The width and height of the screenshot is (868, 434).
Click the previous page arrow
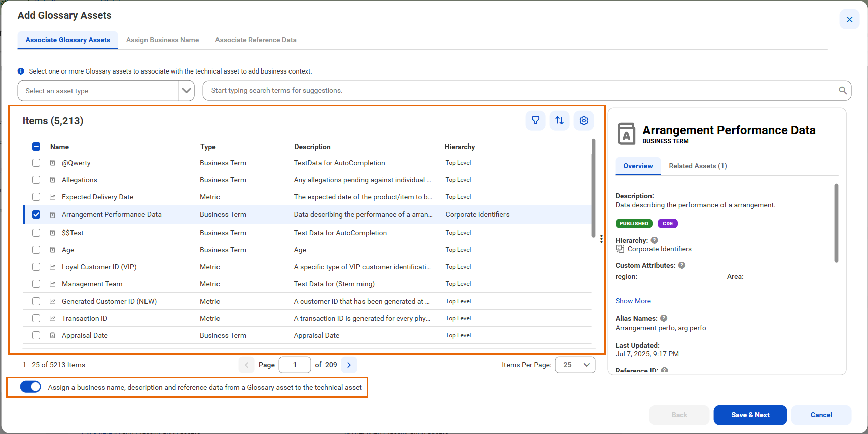(246, 365)
